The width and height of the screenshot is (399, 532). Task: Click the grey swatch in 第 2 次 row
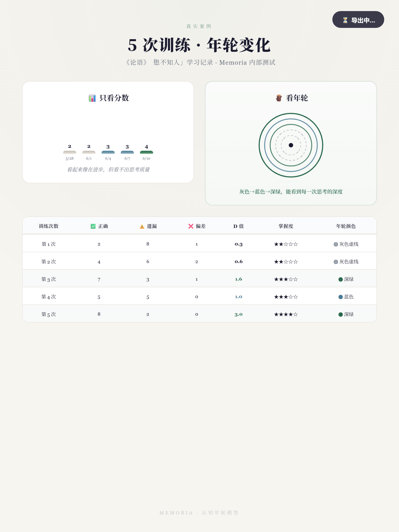click(x=336, y=262)
